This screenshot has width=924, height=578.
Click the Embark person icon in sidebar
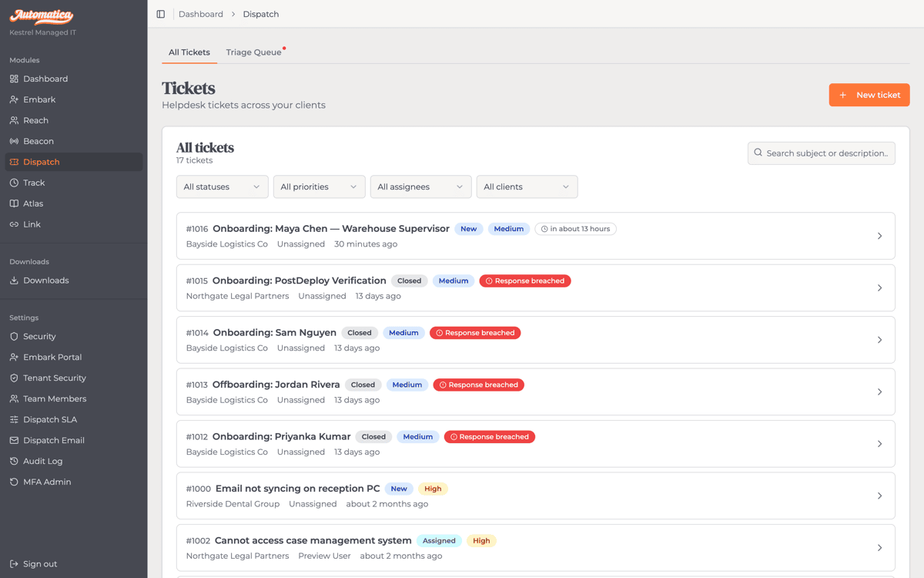(x=14, y=99)
